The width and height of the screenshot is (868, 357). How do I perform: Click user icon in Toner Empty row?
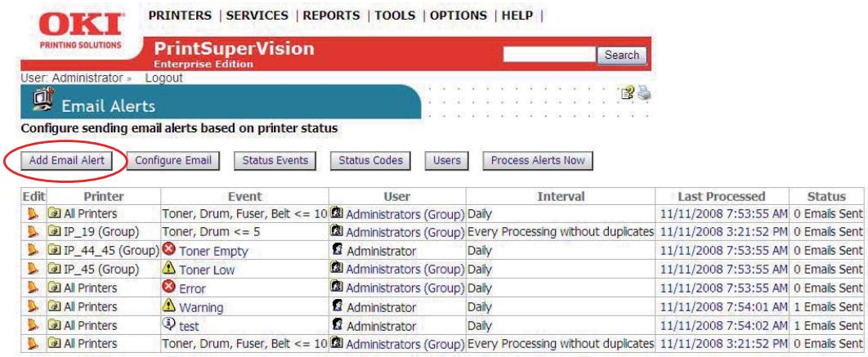pos(337,250)
